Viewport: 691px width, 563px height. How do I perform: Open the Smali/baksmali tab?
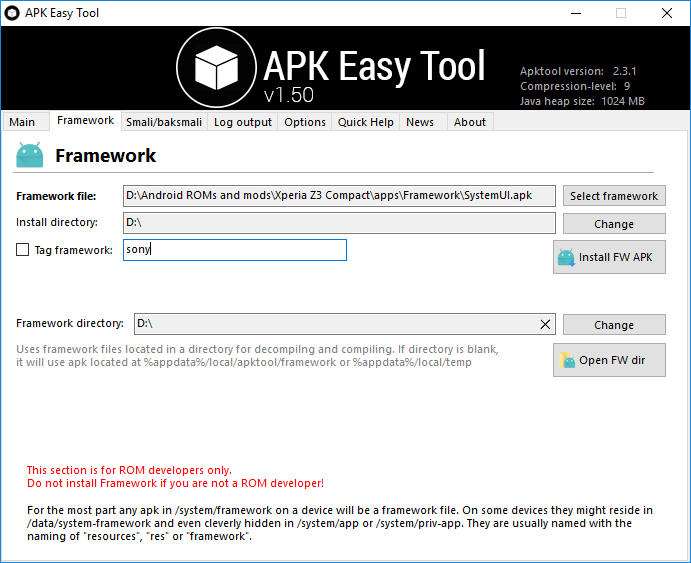(164, 122)
